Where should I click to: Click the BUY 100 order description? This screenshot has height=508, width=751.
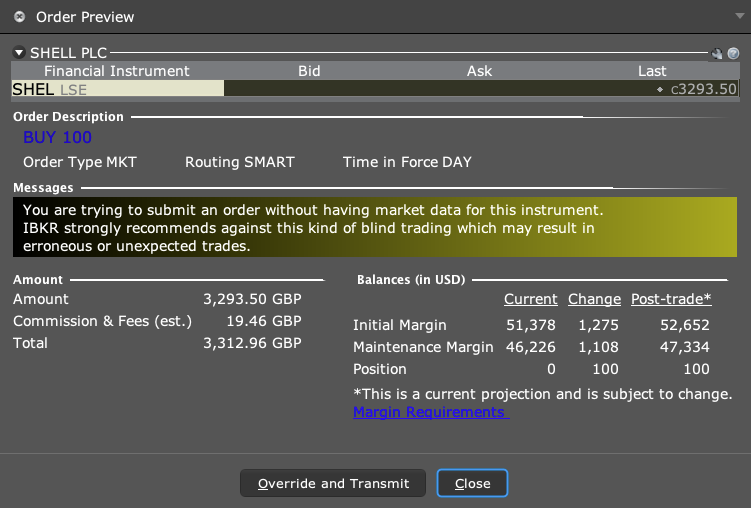(57, 137)
